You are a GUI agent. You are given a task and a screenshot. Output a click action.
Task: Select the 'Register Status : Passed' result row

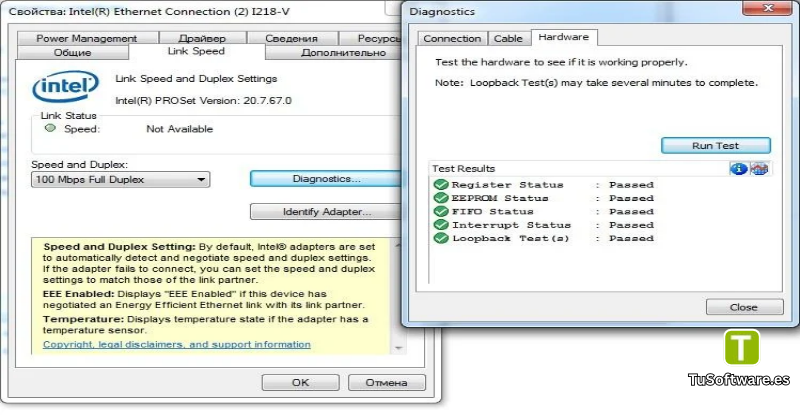pyautogui.click(x=544, y=185)
